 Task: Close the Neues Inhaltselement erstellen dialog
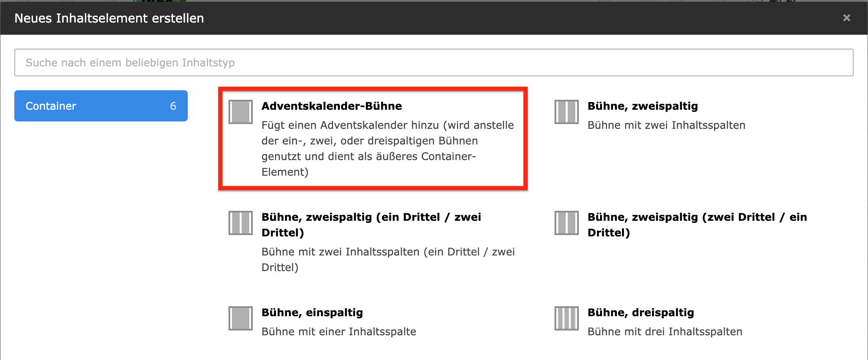click(847, 18)
